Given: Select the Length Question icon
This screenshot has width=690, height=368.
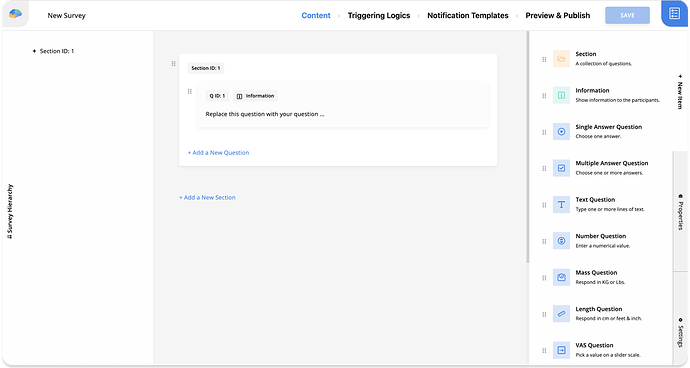Looking at the screenshot, I should coord(562,314).
